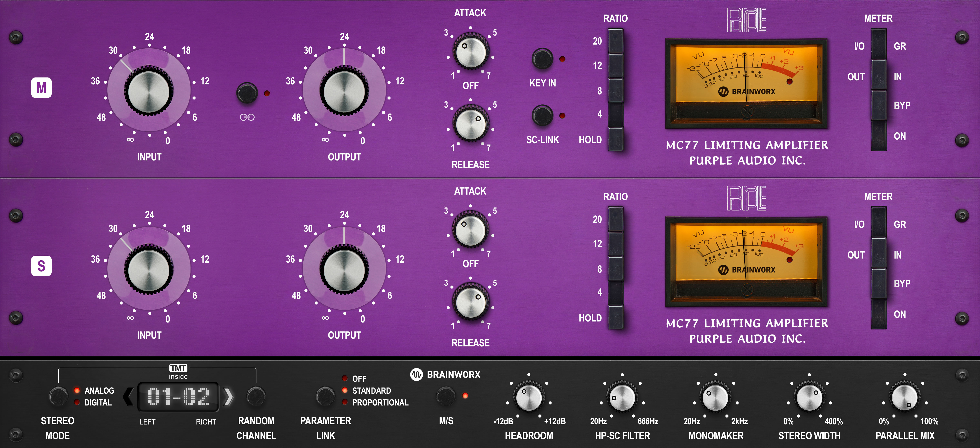This screenshot has width=980, height=448.
Task: Click the M channel RELEASE knob
Action: [x=471, y=124]
